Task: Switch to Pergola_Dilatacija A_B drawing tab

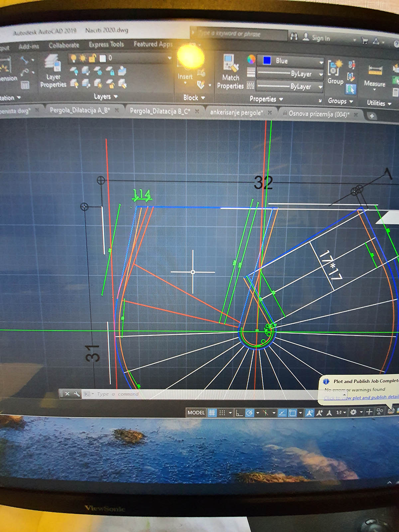Action: [x=79, y=110]
